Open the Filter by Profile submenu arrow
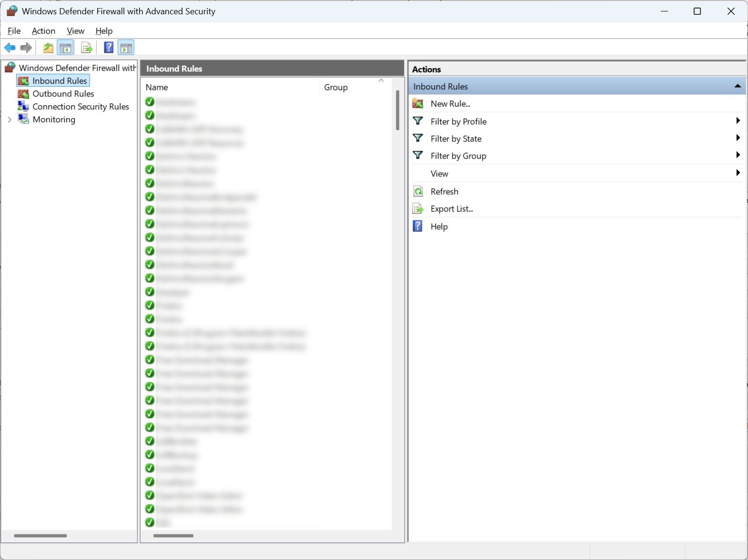This screenshot has height=560, width=748. [x=738, y=121]
